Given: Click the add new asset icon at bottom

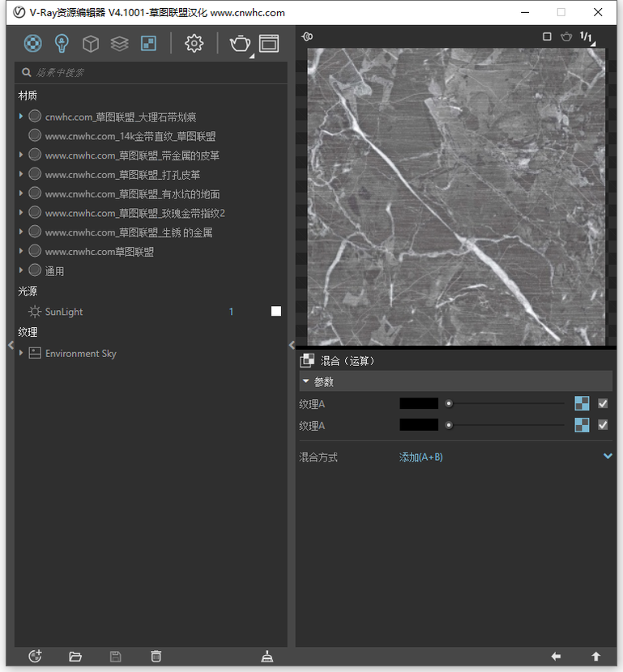Looking at the screenshot, I should 35,656.
